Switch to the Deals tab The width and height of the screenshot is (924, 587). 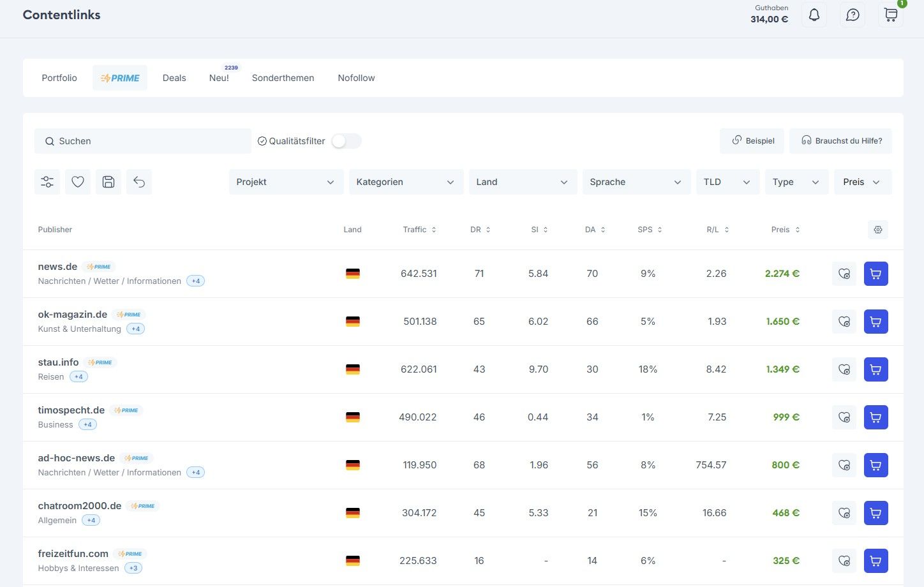click(174, 78)
